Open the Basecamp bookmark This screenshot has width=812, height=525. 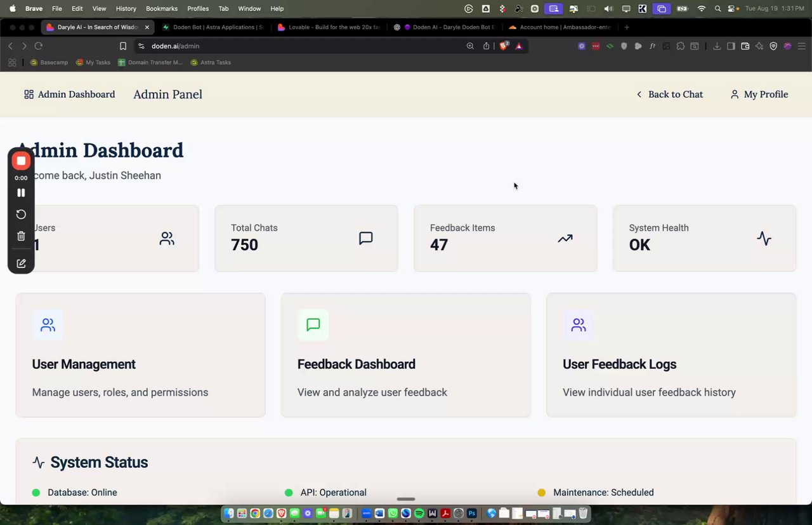pyautogui.click(x=50, y=62)
